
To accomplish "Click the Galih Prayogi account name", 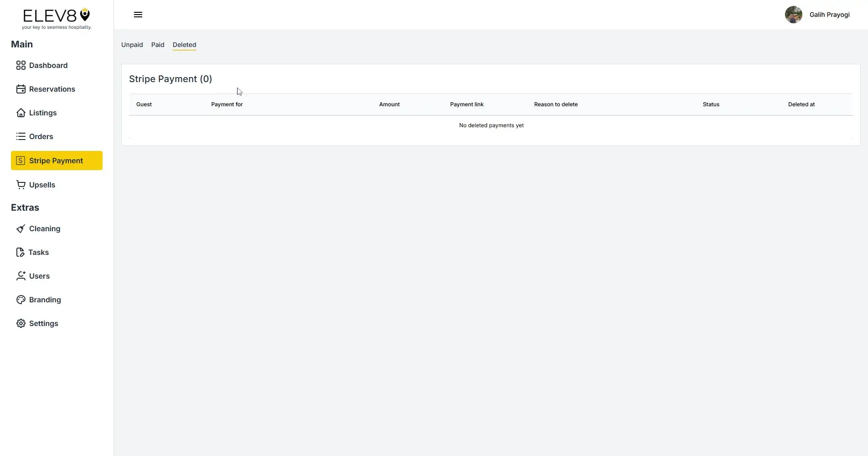I will [830, 15].
